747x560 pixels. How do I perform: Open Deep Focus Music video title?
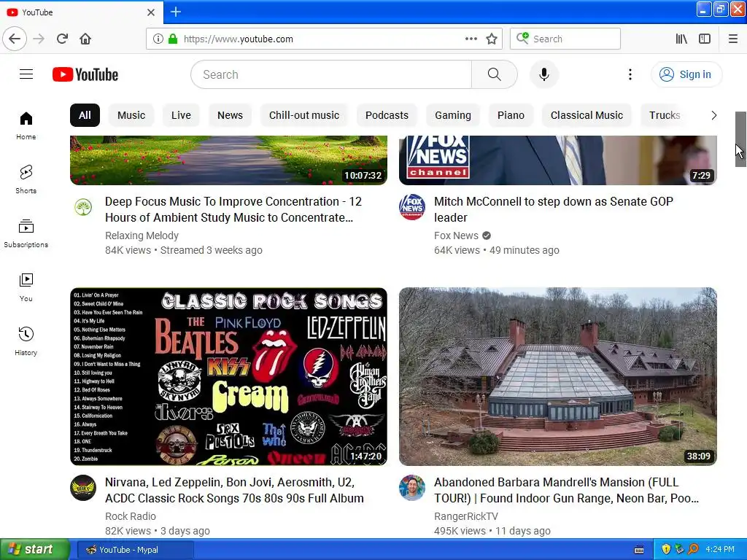click(x=233, y=209)
